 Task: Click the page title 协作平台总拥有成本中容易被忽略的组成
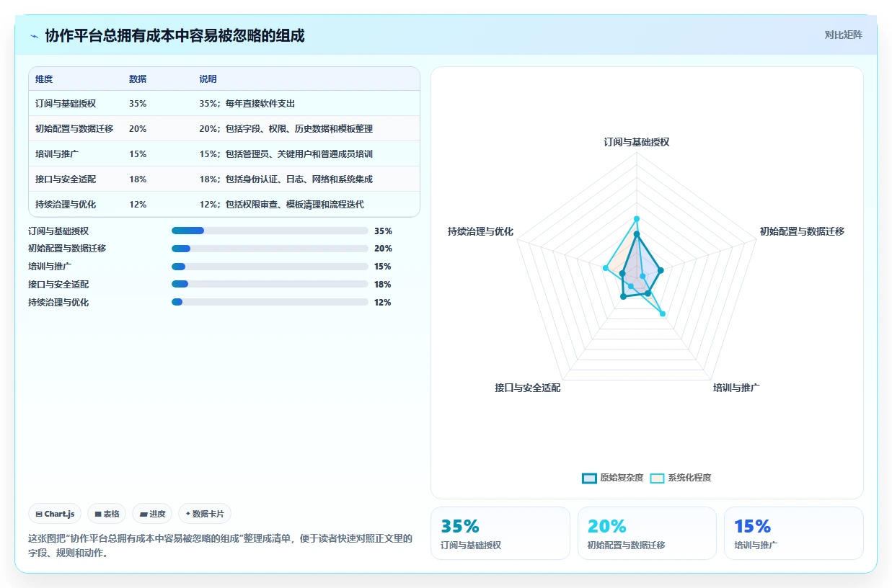tap(175, 35)
